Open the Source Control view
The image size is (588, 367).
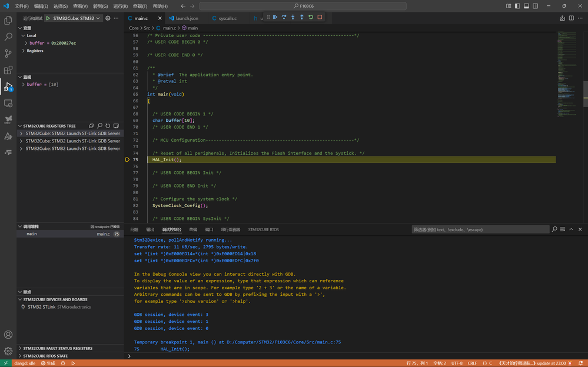(8, 54)
